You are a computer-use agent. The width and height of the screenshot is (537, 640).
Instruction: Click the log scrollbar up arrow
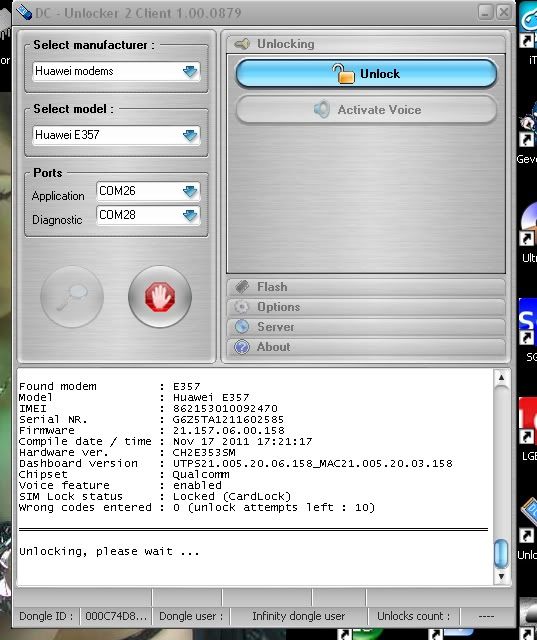501,378
